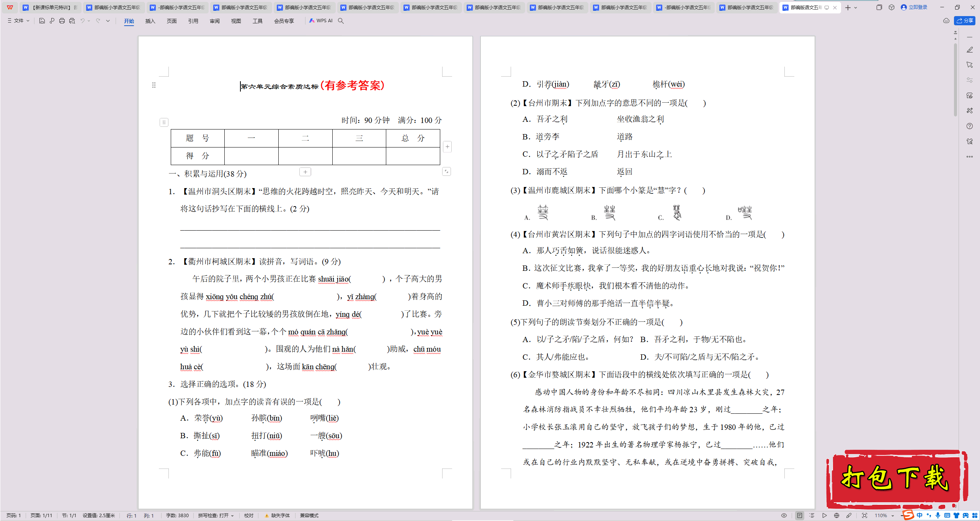Click the cloud sync status icon
The width and height of the screenshot is (980, 521).
pyautogui.click(x=946, y=21)
